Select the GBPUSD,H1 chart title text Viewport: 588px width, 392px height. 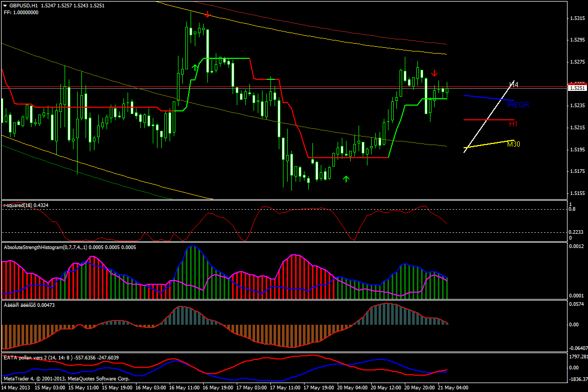[x=24, y=6]
